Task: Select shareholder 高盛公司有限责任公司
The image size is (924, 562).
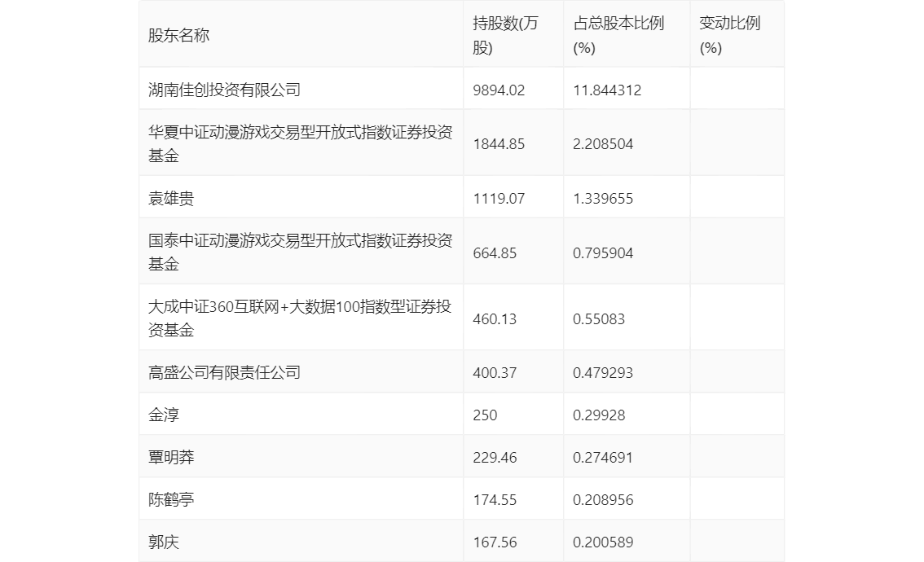Action: pos(224,373)
